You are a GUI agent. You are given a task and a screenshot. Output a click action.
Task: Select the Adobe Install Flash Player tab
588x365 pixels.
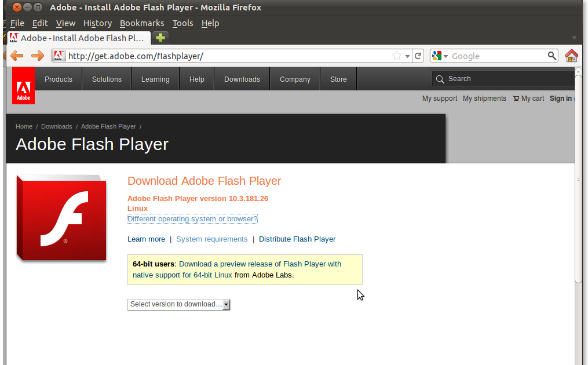tap(79, 38)
